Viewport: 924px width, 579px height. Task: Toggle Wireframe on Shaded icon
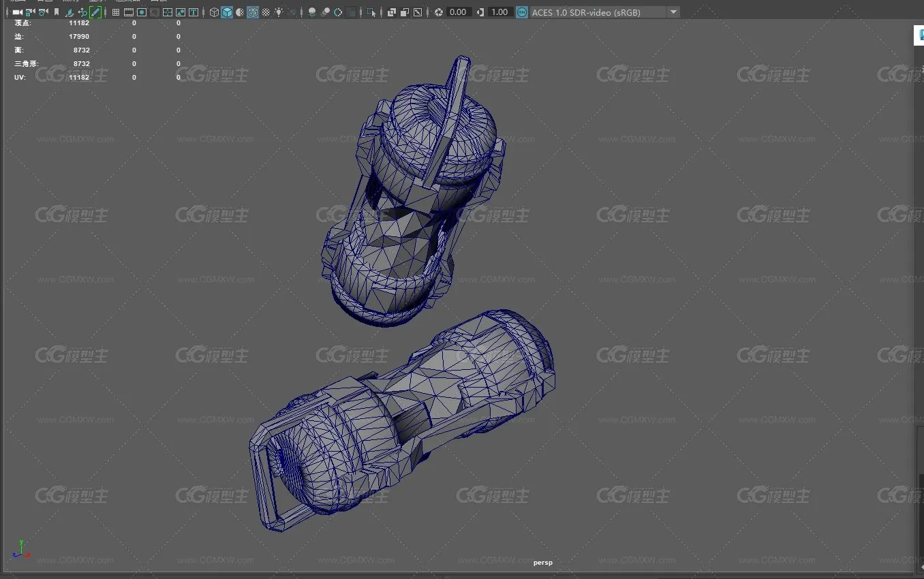click(252, 12)
